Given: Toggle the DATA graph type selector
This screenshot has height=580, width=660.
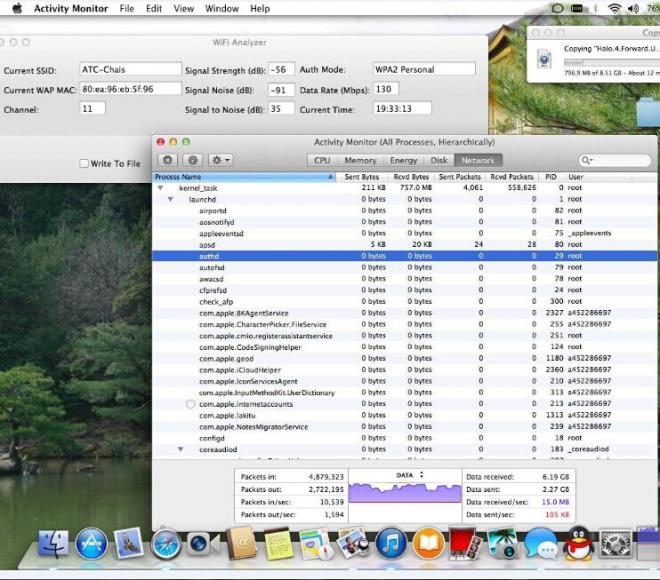Looking at the screenshot, I should click(x=410, y=475).
